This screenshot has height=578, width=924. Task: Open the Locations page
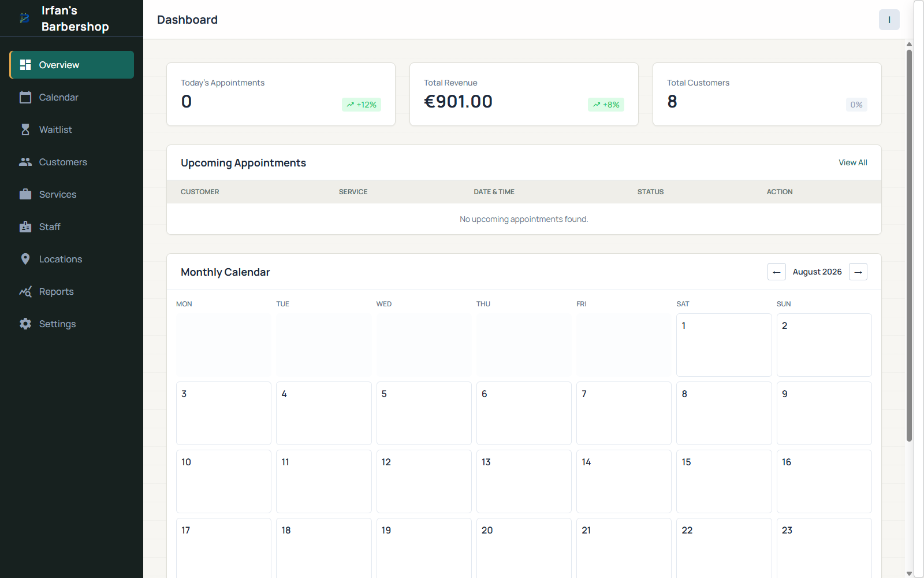pos(72,259)
